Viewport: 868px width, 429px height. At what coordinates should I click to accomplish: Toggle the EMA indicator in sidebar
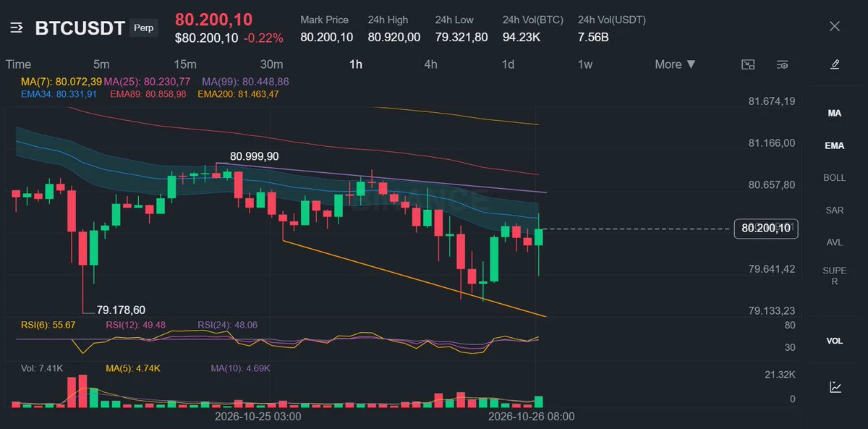pos(835,145)
